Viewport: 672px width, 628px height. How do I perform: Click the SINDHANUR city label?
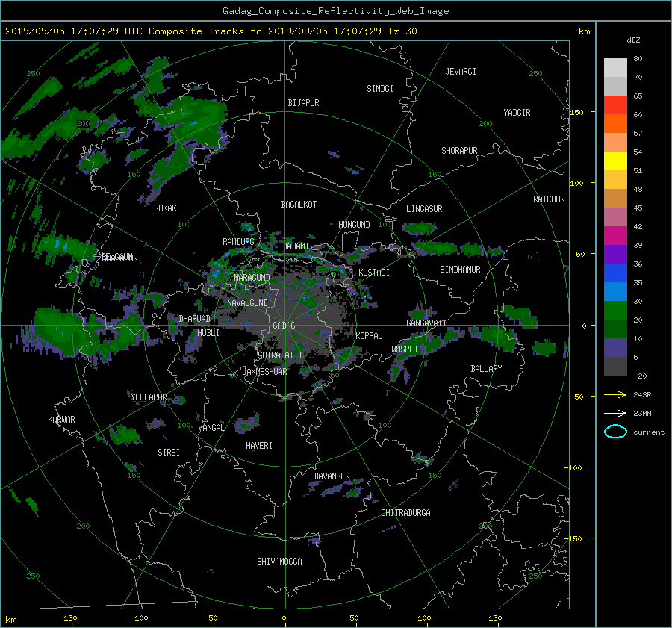460,270
